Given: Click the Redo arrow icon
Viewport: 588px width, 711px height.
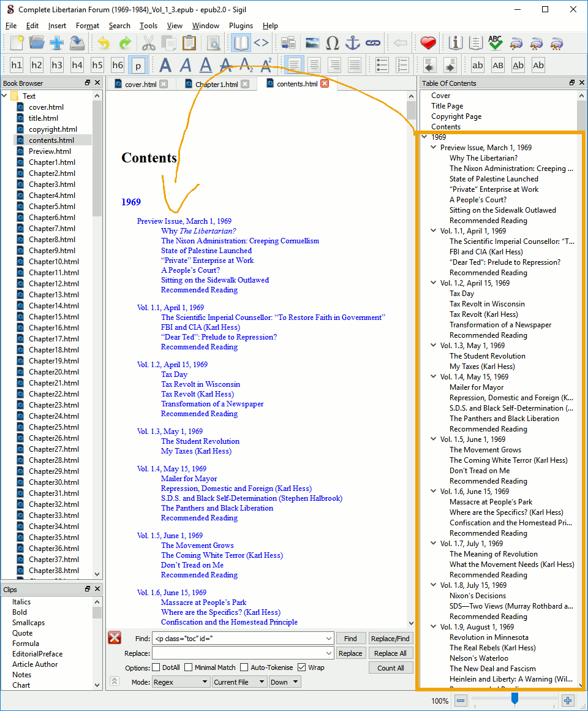Looking at the screenshot, I should pos(124,43).
